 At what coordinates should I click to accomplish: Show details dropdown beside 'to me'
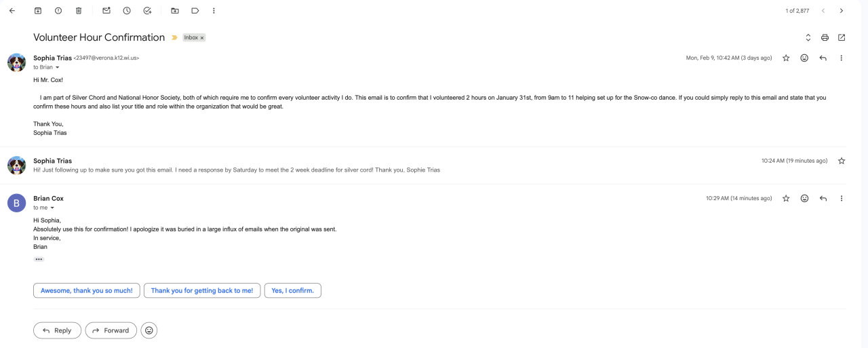[52, 208]
